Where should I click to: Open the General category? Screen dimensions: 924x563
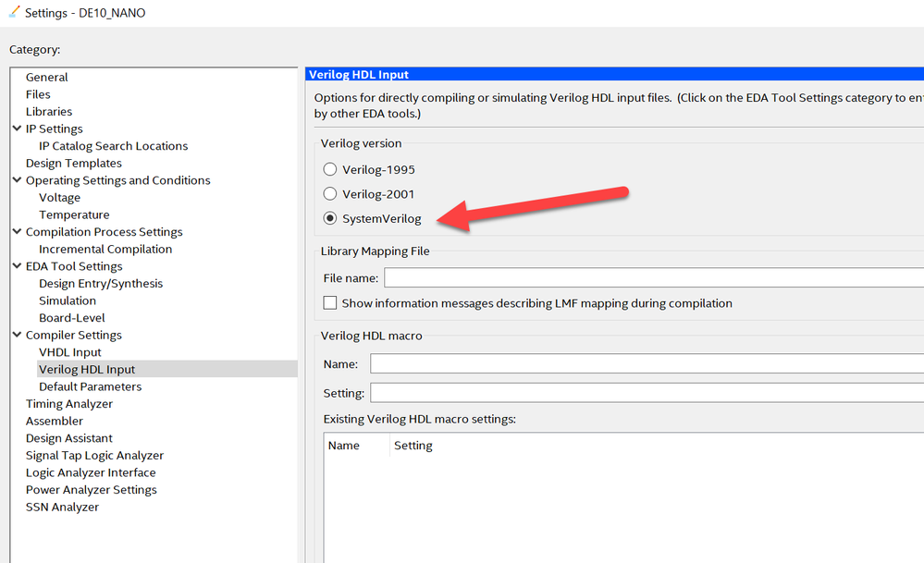pos(46,77)
